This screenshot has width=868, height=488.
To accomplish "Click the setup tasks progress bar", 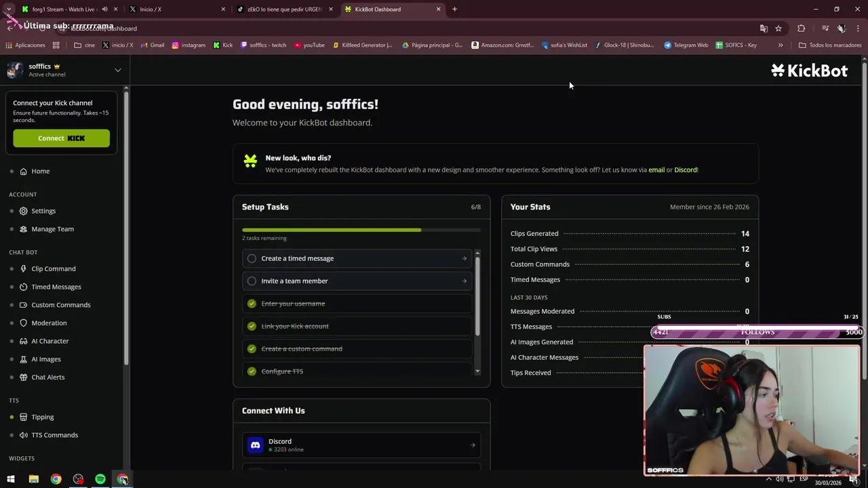I will (361, 230).
